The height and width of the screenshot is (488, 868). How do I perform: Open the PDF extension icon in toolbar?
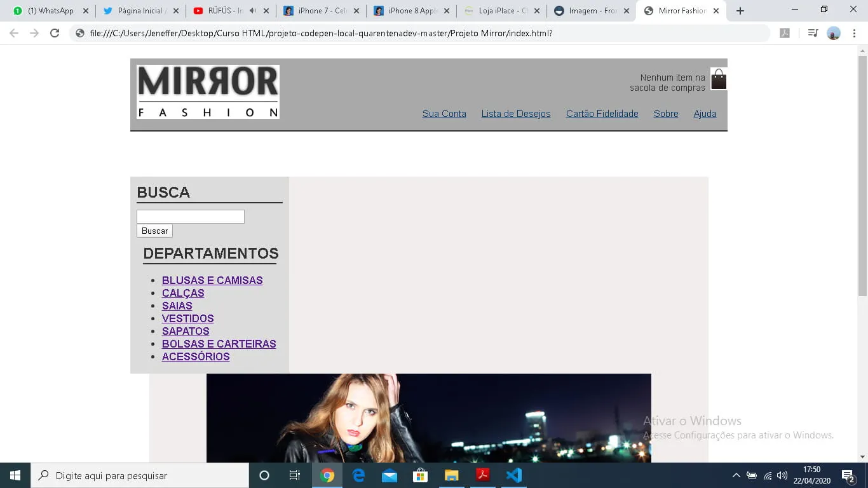pos(785,33)
